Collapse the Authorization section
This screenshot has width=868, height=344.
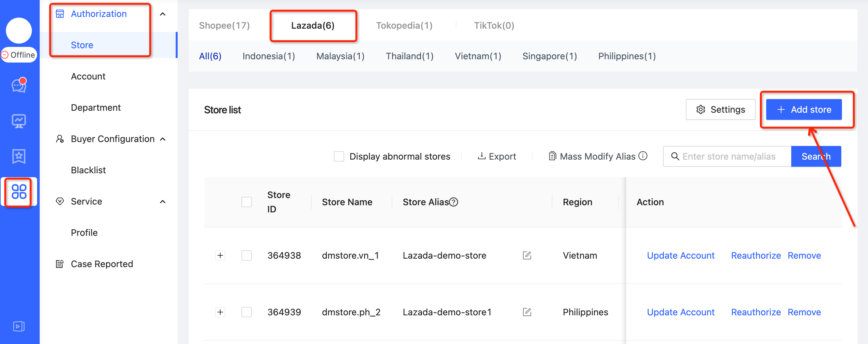coord(163,14)
